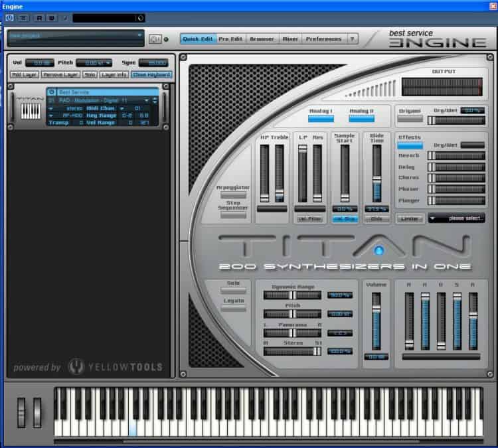Toggle the Analog I switch
The image size is (498, 448).
point(321,119)
